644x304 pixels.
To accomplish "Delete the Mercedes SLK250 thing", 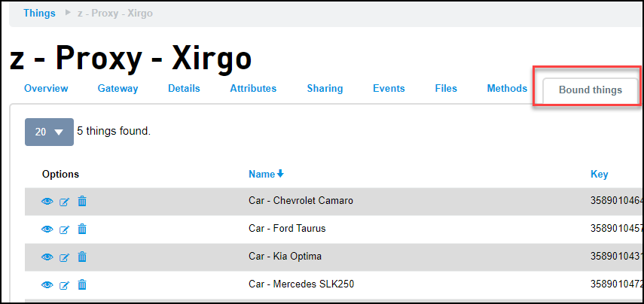I will 82,284.
